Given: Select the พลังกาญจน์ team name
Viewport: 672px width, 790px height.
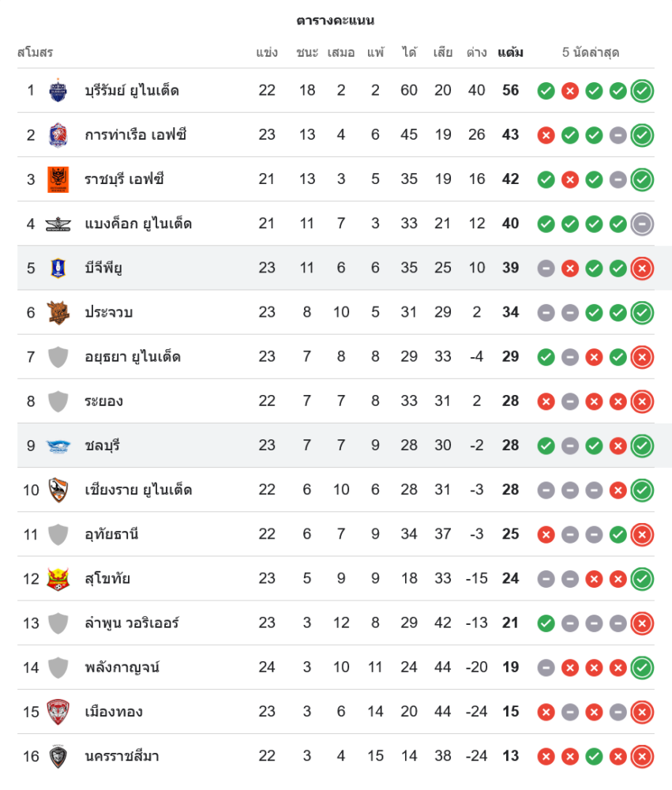Looking at the screenshot, I should coord(122,668).
